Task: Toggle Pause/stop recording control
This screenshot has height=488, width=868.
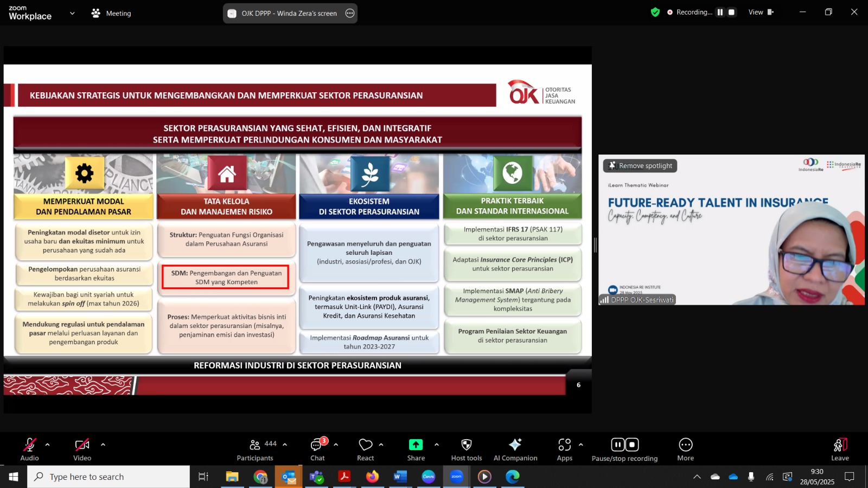Action: 624,450
